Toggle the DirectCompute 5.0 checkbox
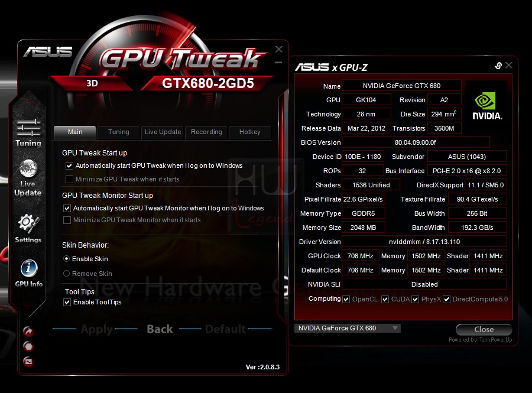532x393 pixels. [x=446, y=300]
